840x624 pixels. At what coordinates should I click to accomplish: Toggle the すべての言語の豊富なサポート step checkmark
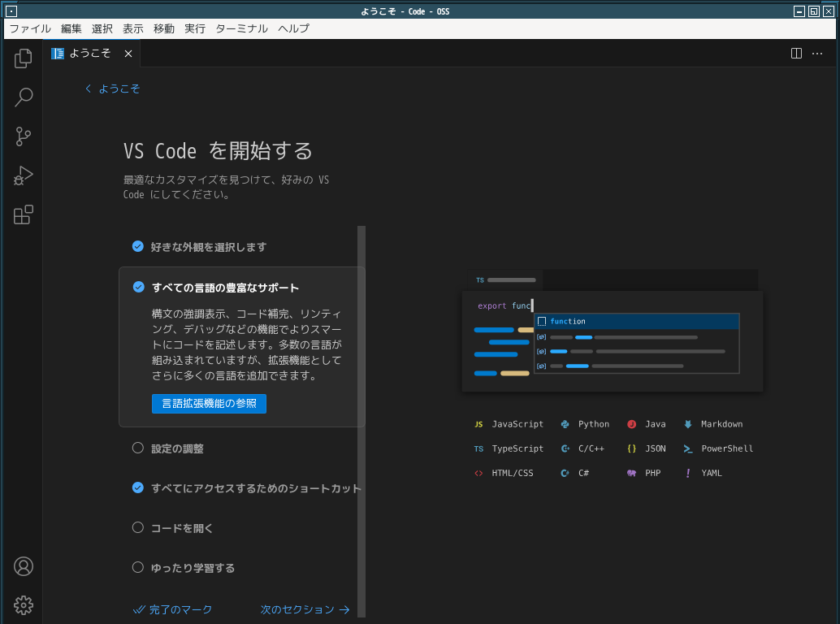coord(138,287)
